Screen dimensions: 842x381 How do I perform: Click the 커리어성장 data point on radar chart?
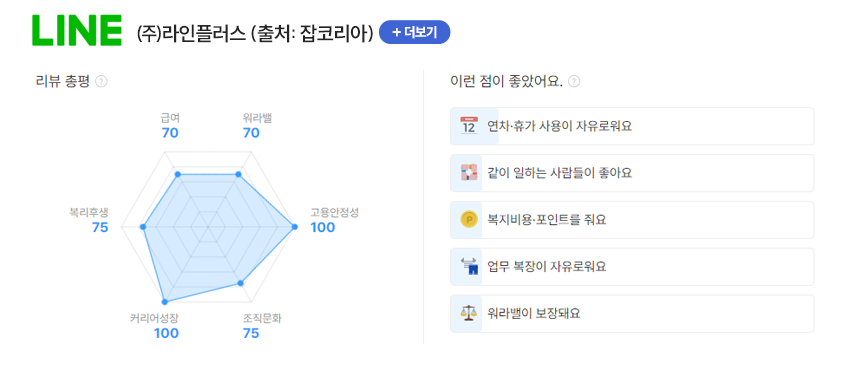tap(164, 302)
